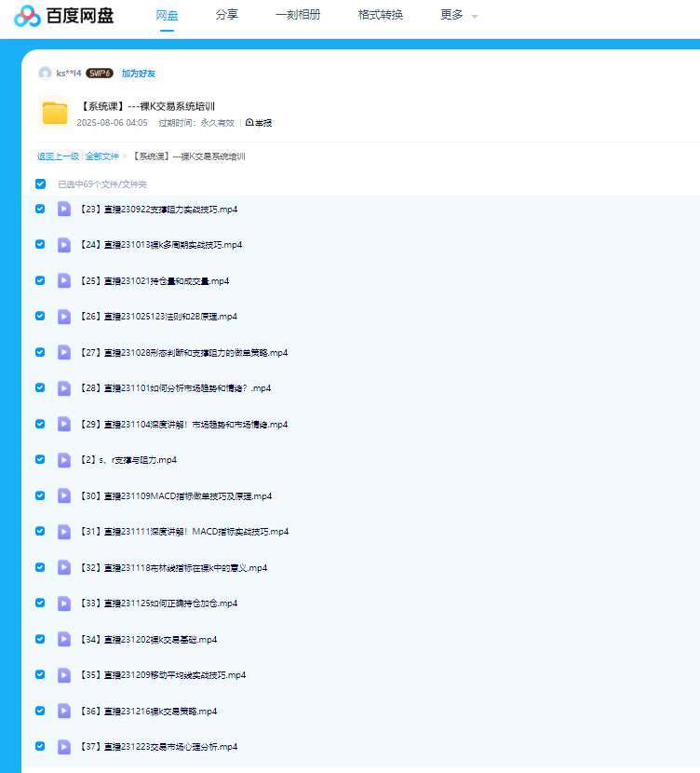Uncheck the checkbox for file 【34】
This screenshot has width=700, height=773.
pyautogui.click(x=40, y=639)
